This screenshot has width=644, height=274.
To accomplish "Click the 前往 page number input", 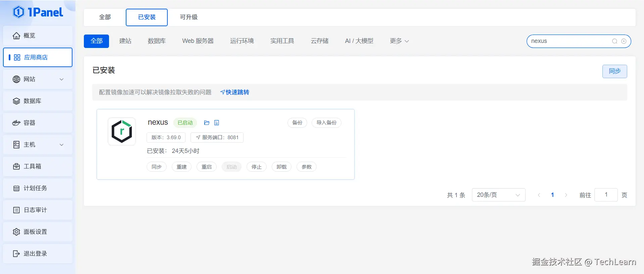I will pos(606,195).
